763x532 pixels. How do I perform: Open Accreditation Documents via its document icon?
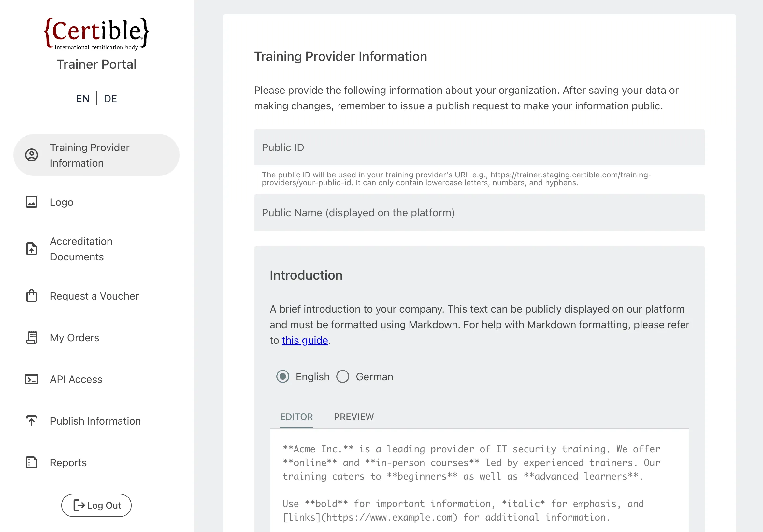point(32,249)
